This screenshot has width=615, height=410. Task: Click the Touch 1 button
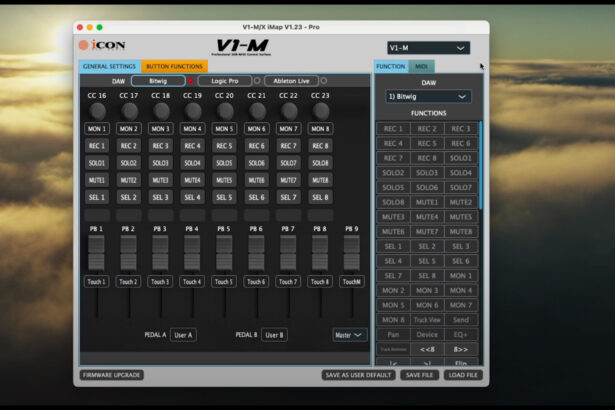96,282
